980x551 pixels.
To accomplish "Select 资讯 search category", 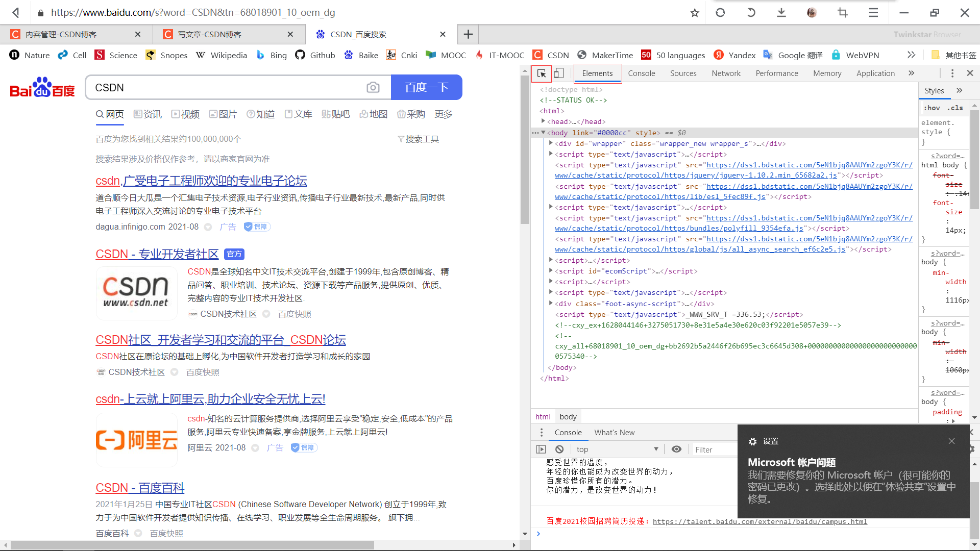I will (x=148, y=114).
